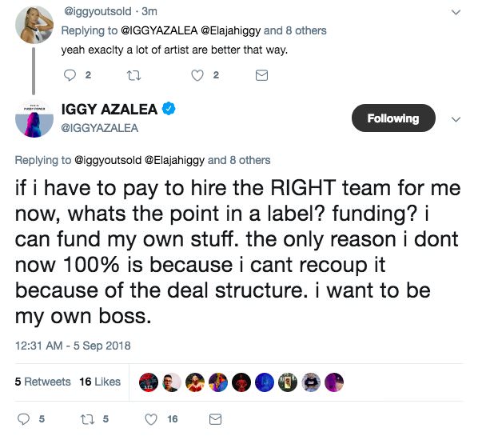Screen dimensions: 486x448
Task: Reply to Iggy Azalea's main tweet
Action: [x=23, y=419]
